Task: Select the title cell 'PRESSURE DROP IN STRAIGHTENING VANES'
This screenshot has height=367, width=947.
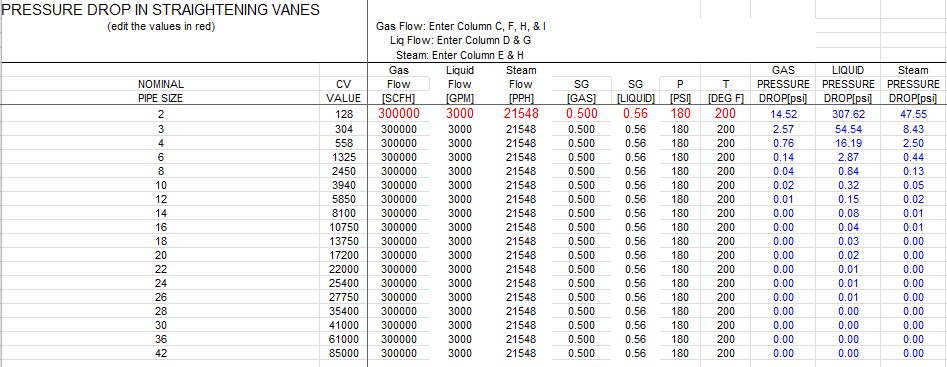Action: tap(162, 10)
